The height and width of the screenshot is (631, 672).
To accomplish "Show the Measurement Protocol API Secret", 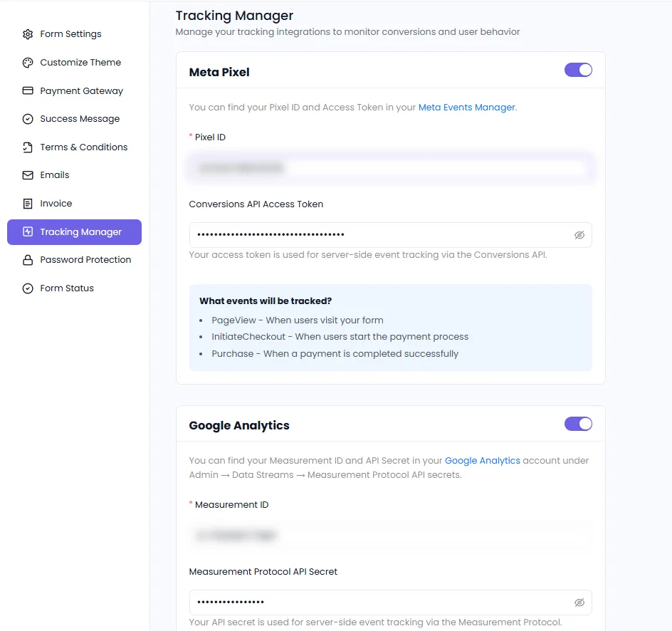I will click(579, 603).
